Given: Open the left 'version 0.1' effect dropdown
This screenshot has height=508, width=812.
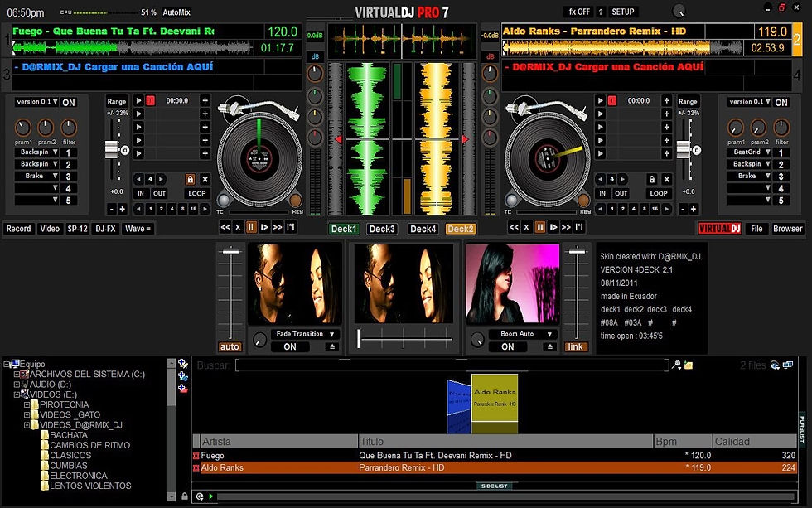Looking at the screenshot, I should [36, 102].
